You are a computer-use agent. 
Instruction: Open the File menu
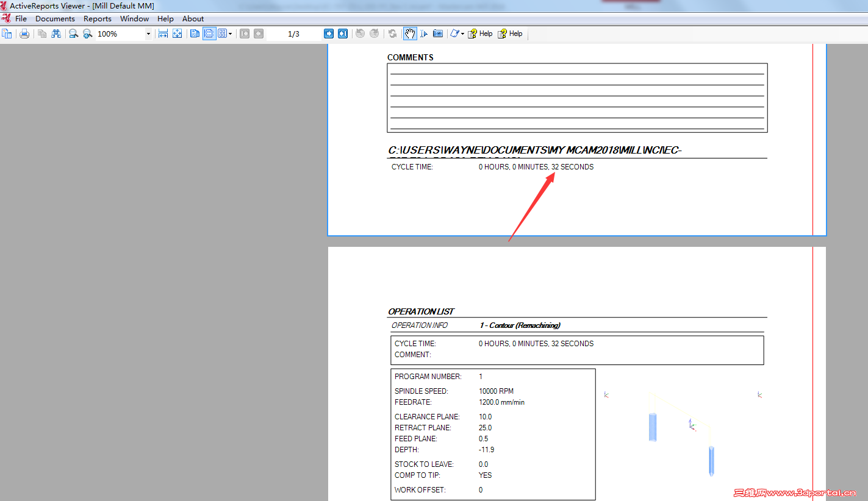click(21, 19)
